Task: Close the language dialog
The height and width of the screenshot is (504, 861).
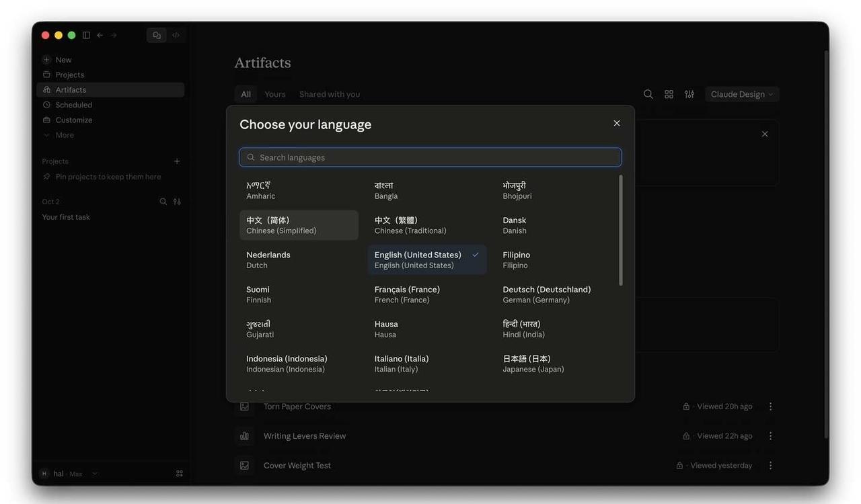Action: [x=617, y=124]
